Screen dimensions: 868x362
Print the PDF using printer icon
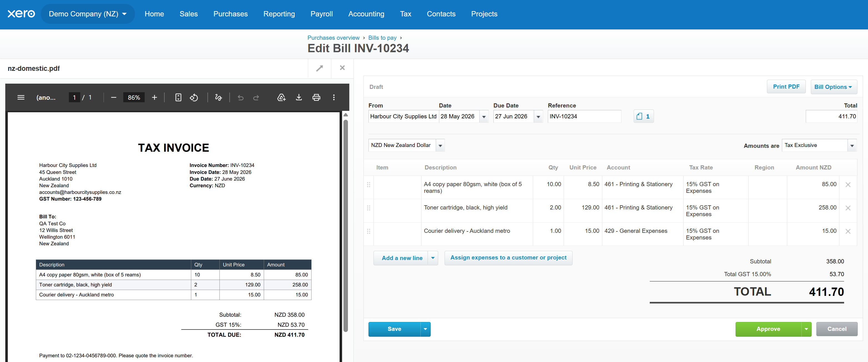click(x=316, y=98)
